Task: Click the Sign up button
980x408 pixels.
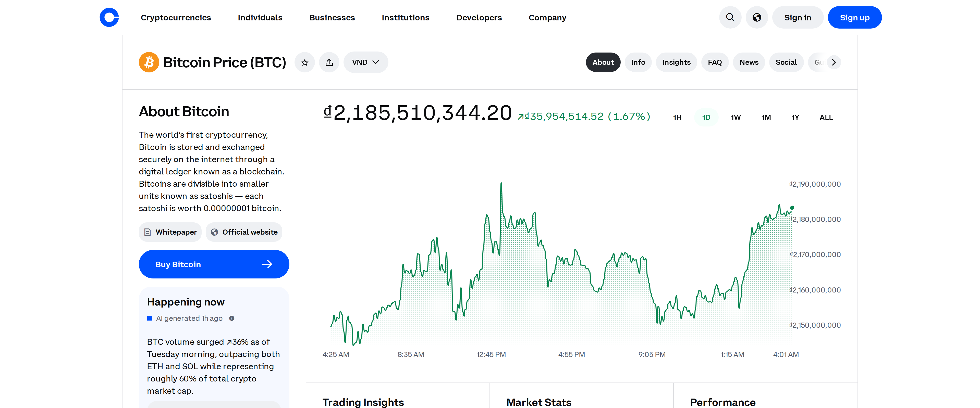Action: click(854, 18)
